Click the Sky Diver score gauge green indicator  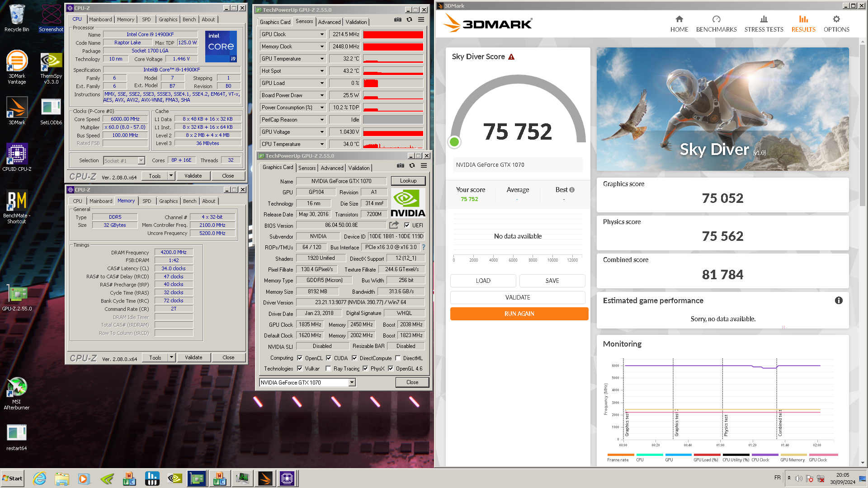click(x=454, y=142)
